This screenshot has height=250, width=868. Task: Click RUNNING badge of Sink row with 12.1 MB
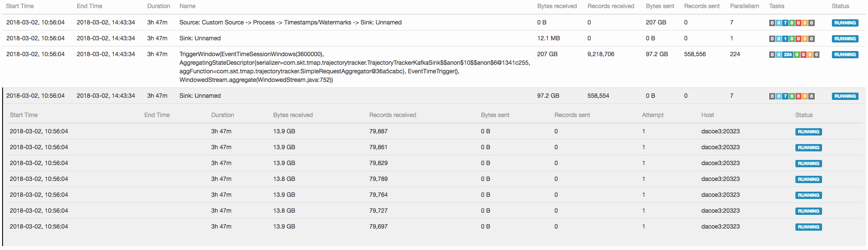pyautogui.click(x=844, y=39)
